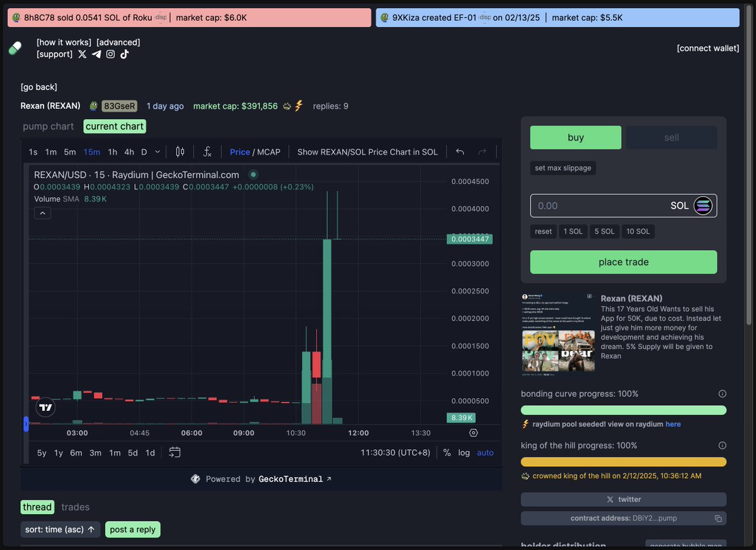
Task: Undo the last chart action
Action: coord(460,152)
